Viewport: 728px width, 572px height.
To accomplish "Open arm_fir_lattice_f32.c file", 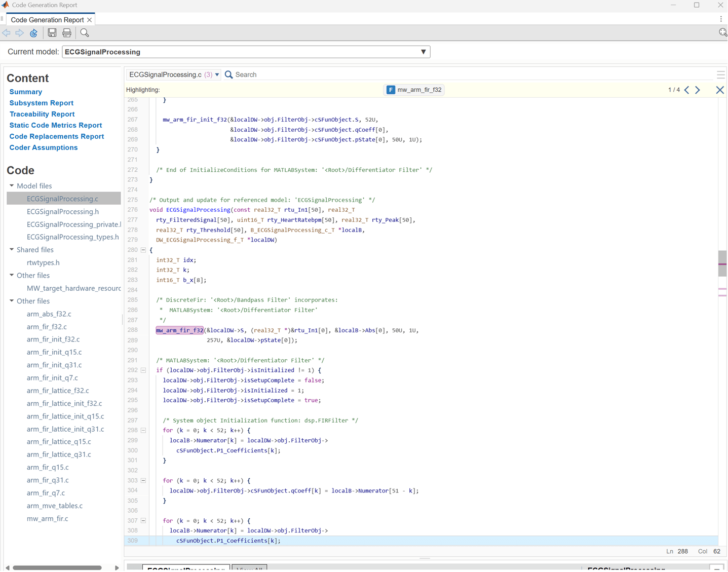I will coord(58,391).
